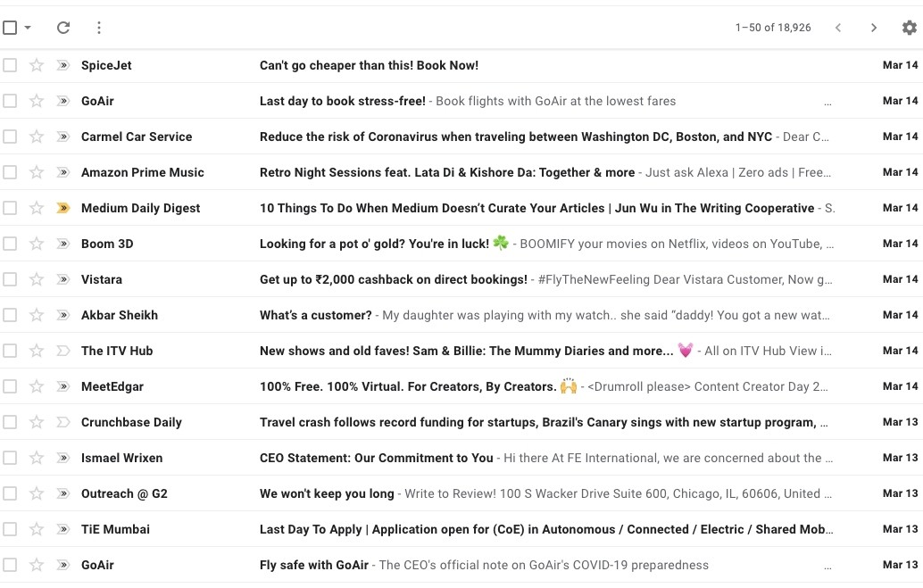Open the SpiceJet "Can't go cheaper than this!" email
This screenshot has height=588, width=923.
tap(369, 65)
